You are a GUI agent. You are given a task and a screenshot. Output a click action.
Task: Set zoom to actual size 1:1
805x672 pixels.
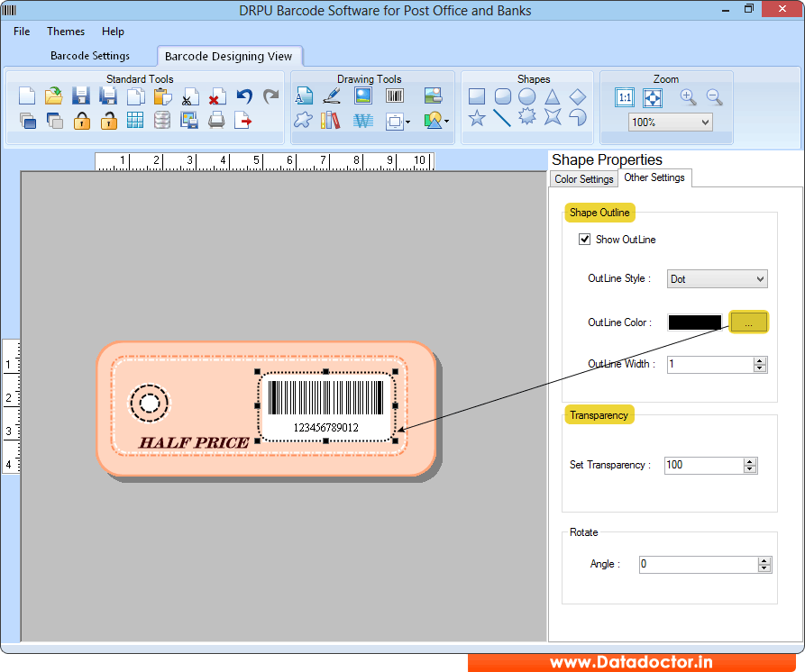point(625,97)
